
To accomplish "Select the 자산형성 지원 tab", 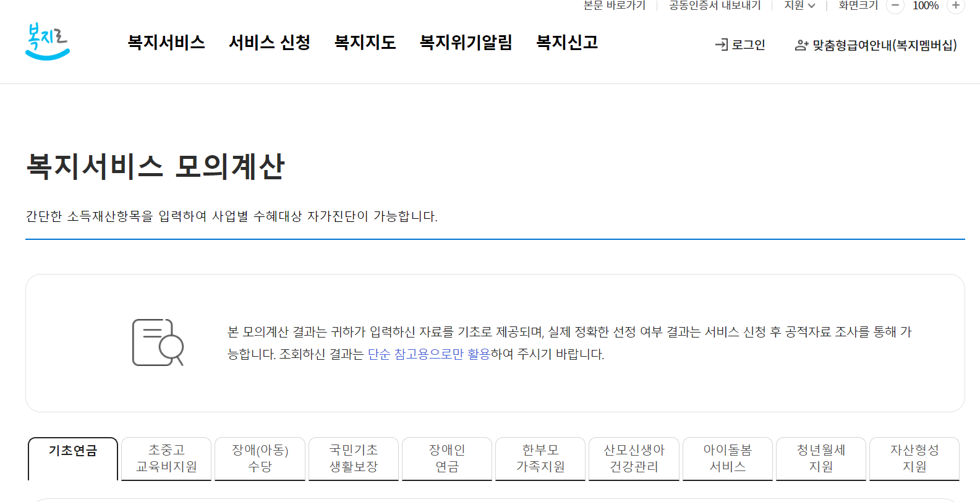I will [x=914, y=458].
